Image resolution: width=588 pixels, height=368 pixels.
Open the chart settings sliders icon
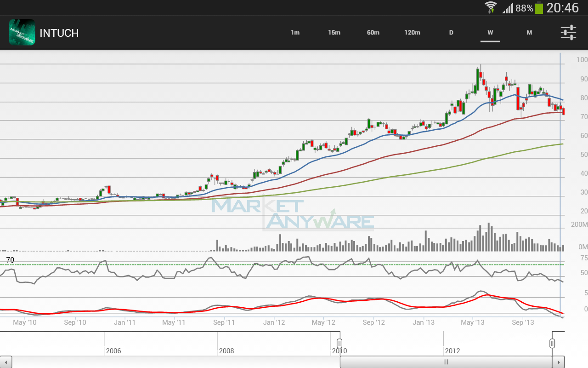(x=568, y=33)
